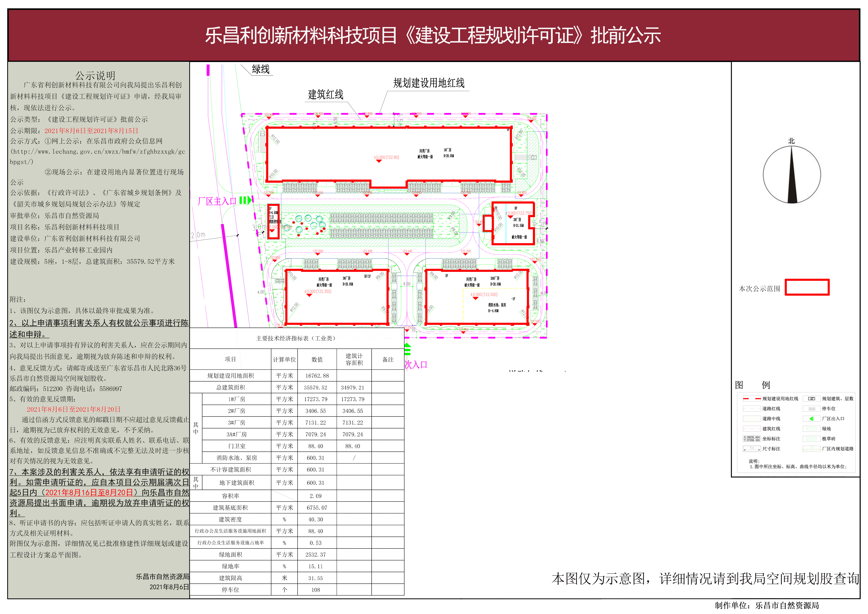Click the 门卫室 row label
Image resolution: width=868 pixels, height=614 pixels.
point(236,446)
